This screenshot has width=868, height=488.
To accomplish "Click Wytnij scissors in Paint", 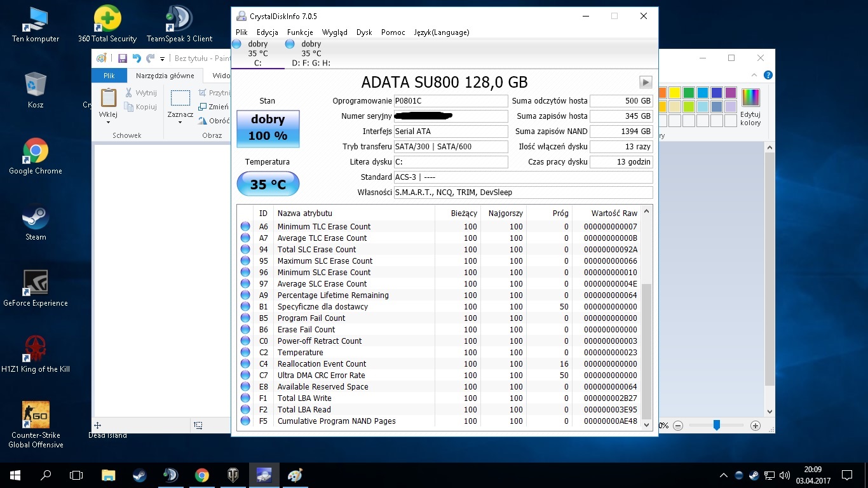I will click(x=140, y=93).
